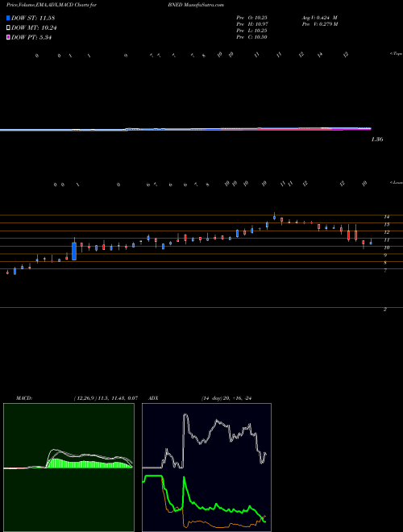403x532 pixels.
Task: Select the 'DOW ST: 11.58' legend label
Action: click(x=33, y=18)
